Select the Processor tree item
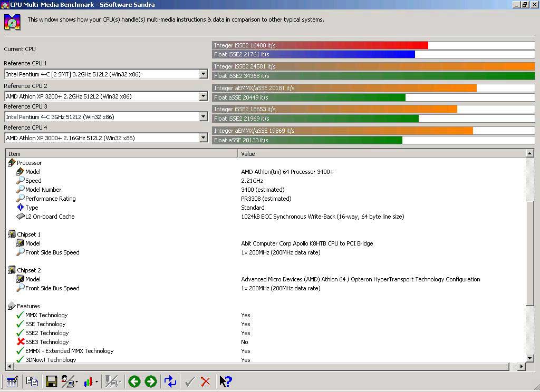Screen dimensions: 540x392 30,163
